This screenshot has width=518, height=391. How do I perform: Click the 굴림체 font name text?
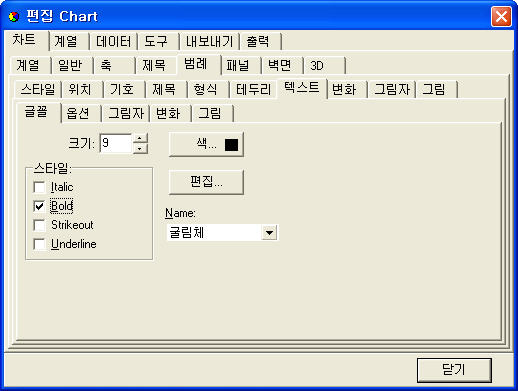187,232
